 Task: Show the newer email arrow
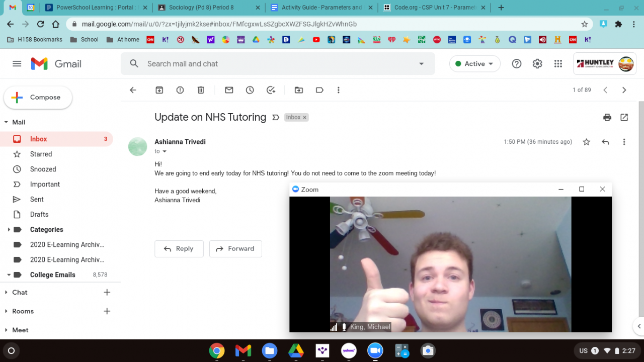click(605, 90)
